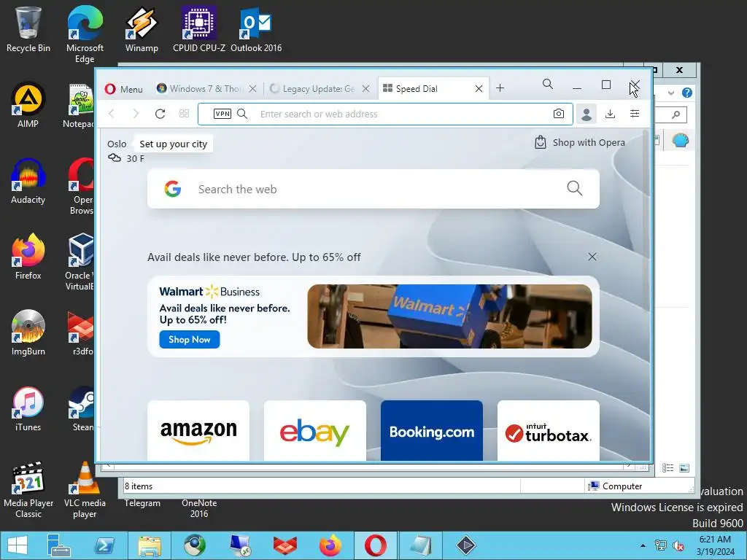Viewport: 747px width, 560px height.
Task: Select Media Player Classic desktop shortcut
Action: (x=28, y=489)
